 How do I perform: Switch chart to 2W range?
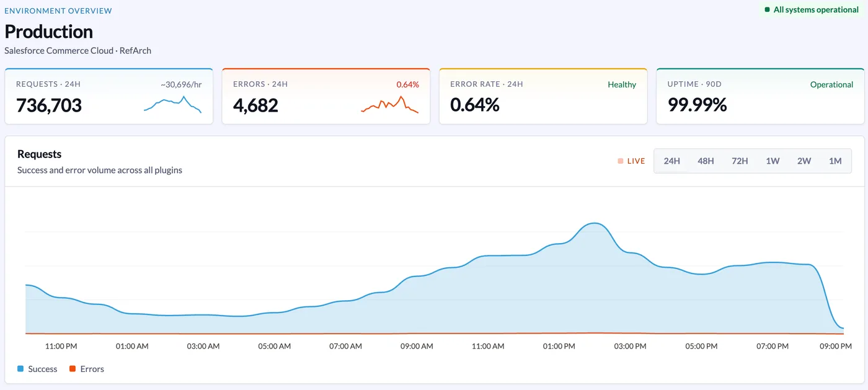[x=804, y=161]
